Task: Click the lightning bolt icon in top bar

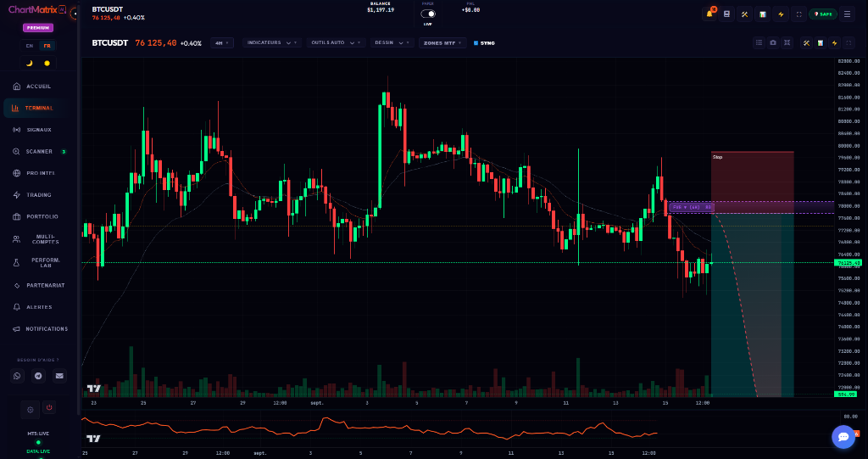Action: [781, 14]
